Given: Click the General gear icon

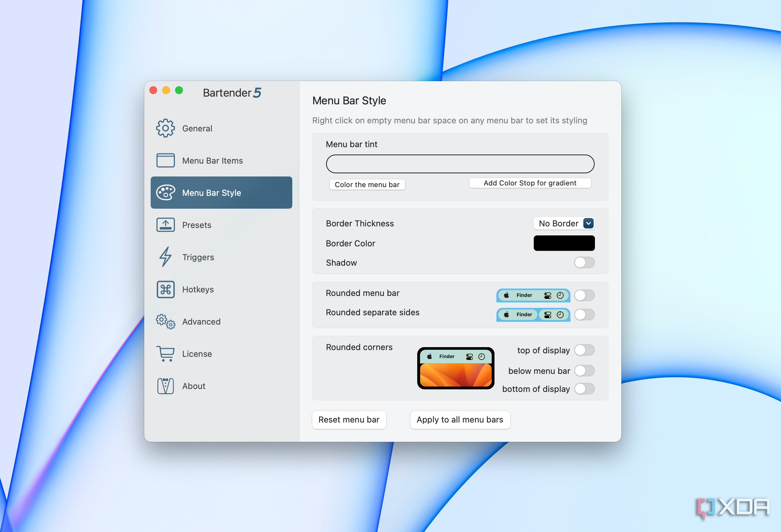Looking at the screenshot, I should (x=165, y=128).
